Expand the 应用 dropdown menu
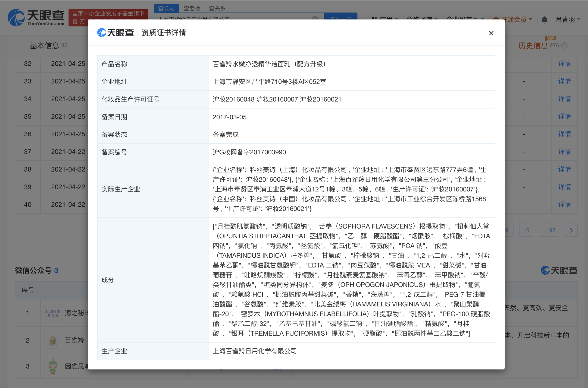 385,19
